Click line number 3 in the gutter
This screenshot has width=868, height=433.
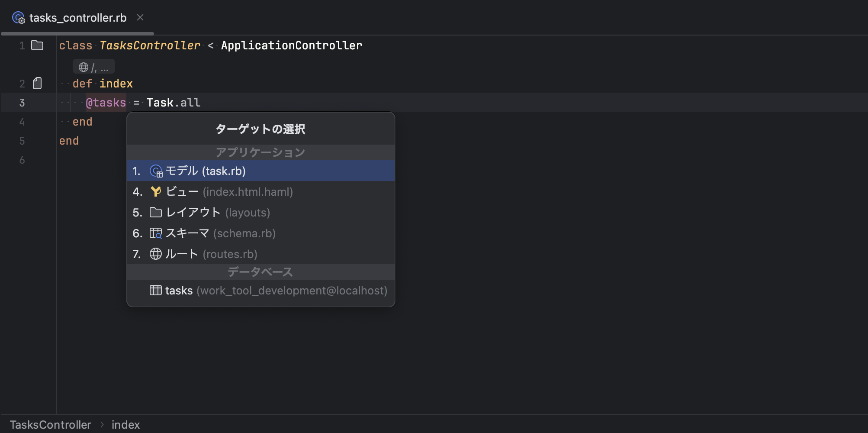pos(22,103)
